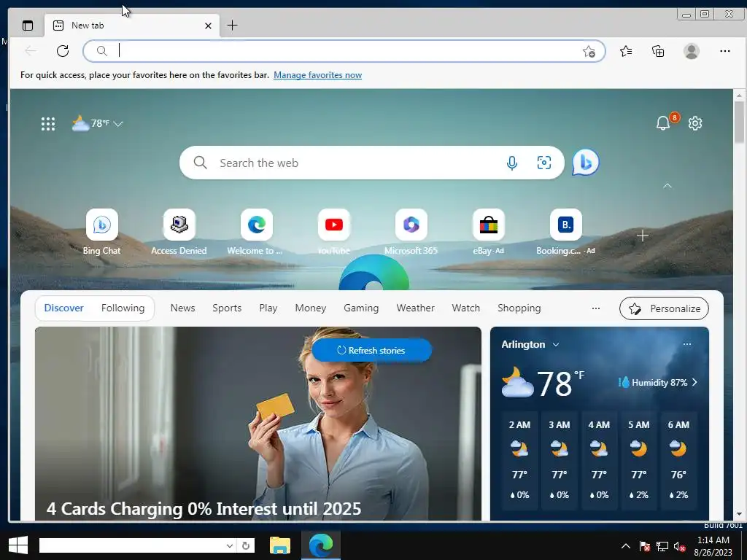The height and width of the screenshot is (560, 747).
Task: Open a new tab with plus button
Action: click(x=233, y=26)
